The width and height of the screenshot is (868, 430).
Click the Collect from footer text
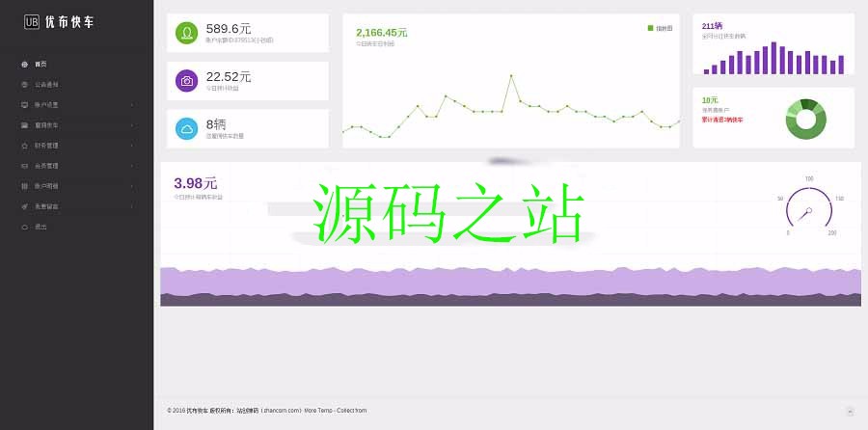351,411
